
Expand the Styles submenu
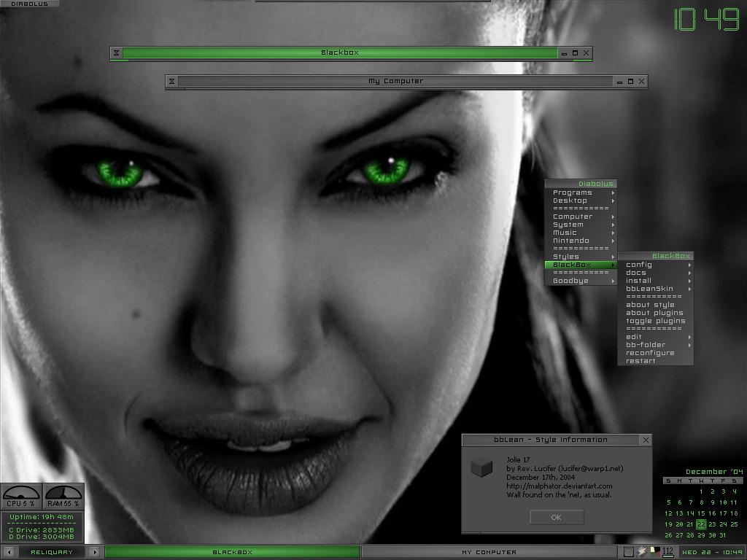581,257
